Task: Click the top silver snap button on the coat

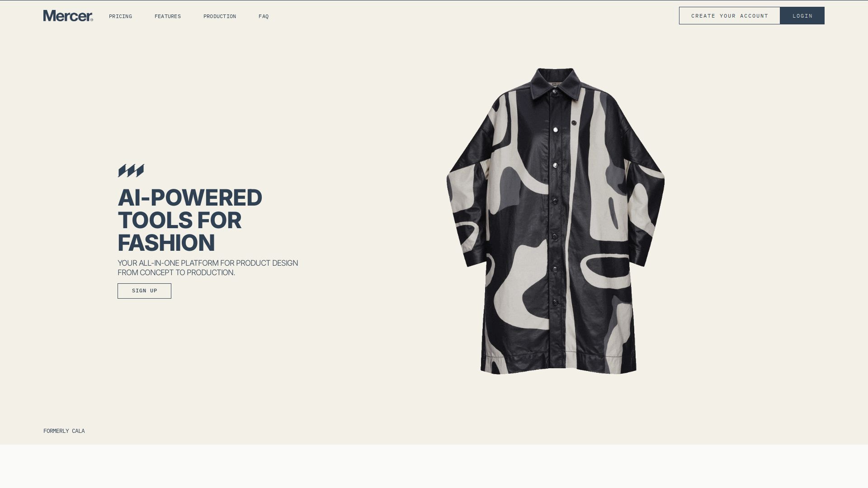Action: click(556, 130)
